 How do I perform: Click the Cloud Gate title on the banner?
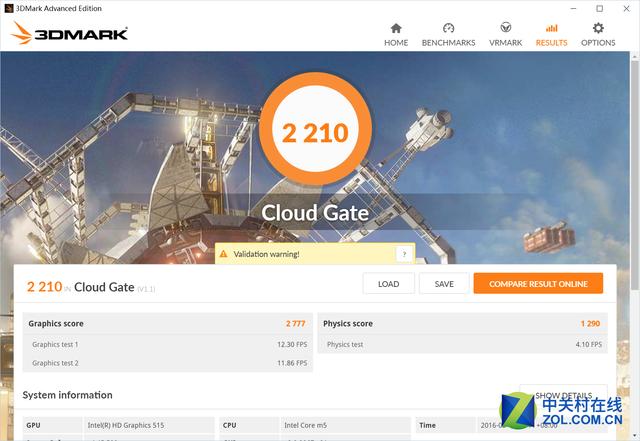[315, 213]
